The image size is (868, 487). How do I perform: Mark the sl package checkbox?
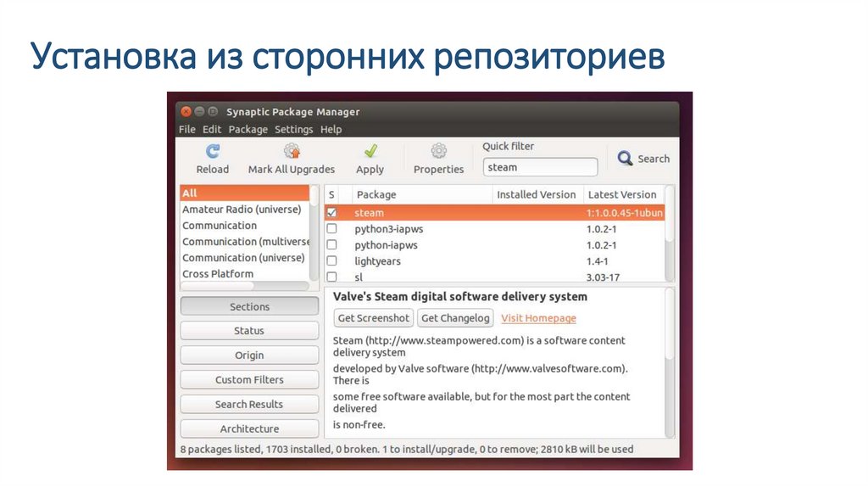coord(331,277)
